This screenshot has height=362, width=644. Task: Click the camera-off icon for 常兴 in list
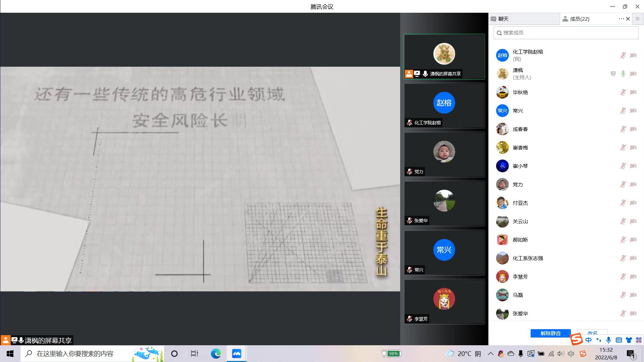pos(633,111)
